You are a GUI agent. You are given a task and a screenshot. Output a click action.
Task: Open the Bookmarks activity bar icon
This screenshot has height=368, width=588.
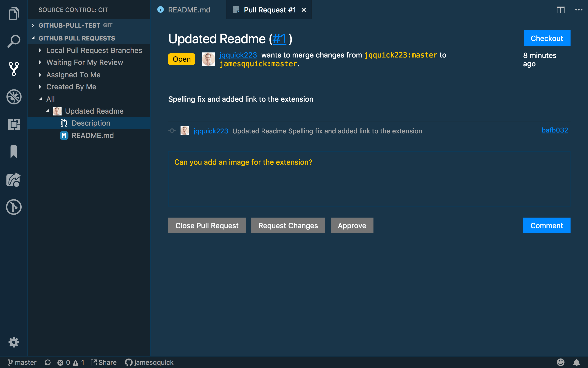click(x=14, y=152)
